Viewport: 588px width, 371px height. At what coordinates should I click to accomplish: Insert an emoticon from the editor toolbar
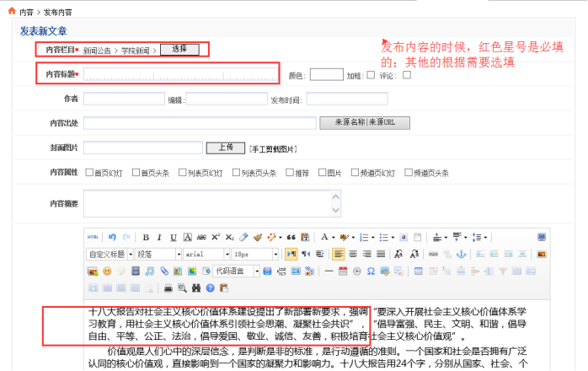tap(107, 271)
